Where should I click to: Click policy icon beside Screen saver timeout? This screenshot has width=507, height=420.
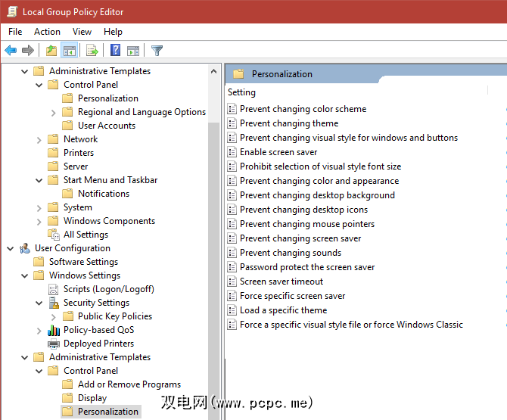pyautogui.click(x=232, y=282)
